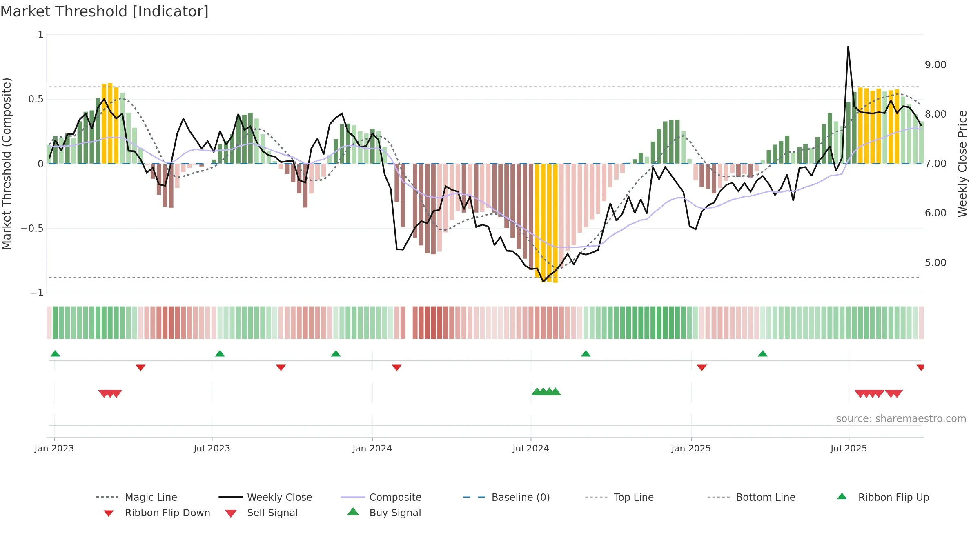Click the sell signal cluster after Jul 2025
The image size is (980, 551).
(x=878, y=393)
